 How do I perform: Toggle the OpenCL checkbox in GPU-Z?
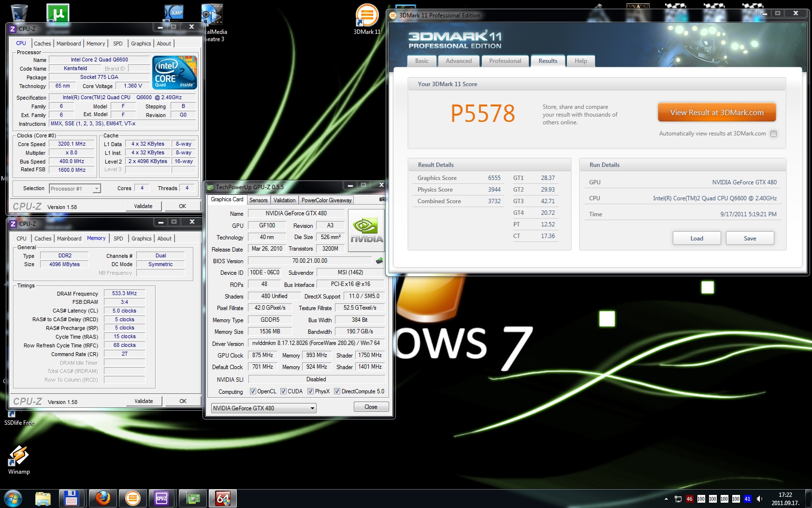click(x=253, y=391)
